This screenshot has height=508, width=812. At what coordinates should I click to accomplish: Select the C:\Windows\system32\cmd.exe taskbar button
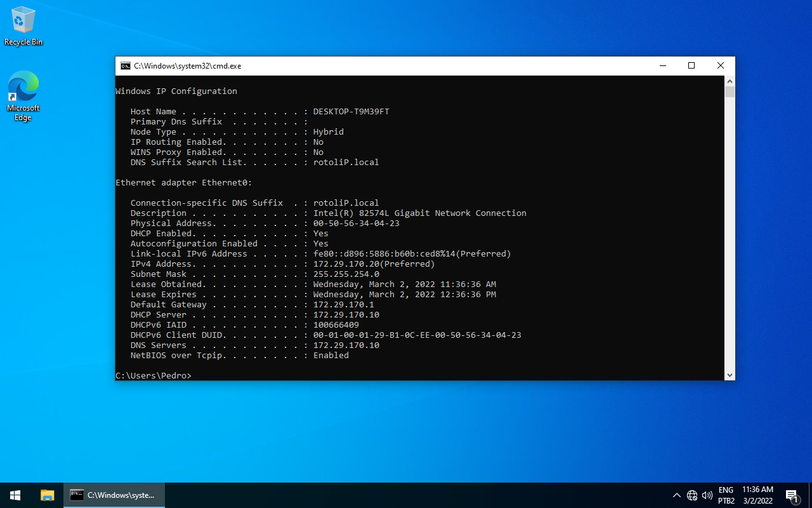tap(114, 495)
